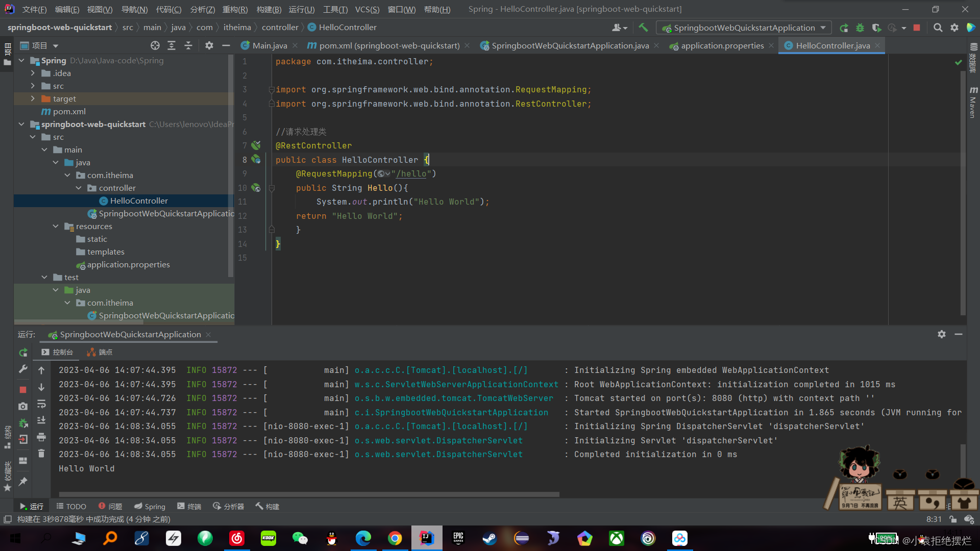Viewport: 980px width, 551px height.
Task: Click the green inspection checkmark in editor
Action: (x=958, y=62)
